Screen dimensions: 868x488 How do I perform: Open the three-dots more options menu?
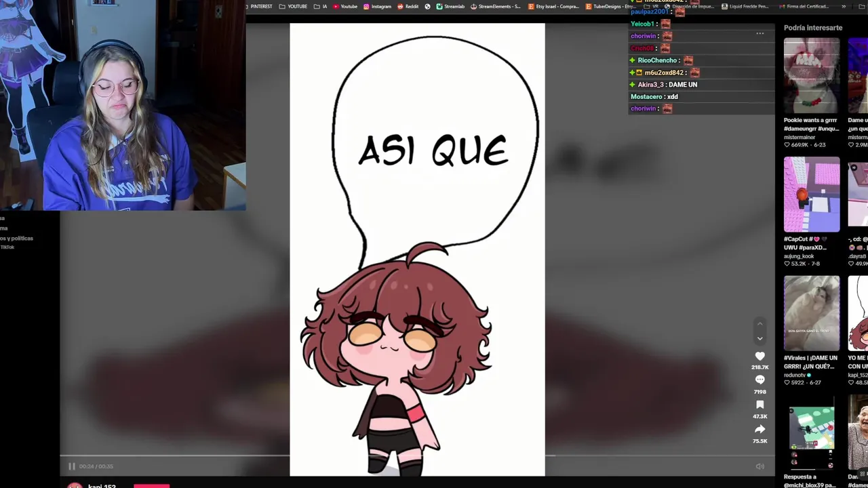click(759, 33)
